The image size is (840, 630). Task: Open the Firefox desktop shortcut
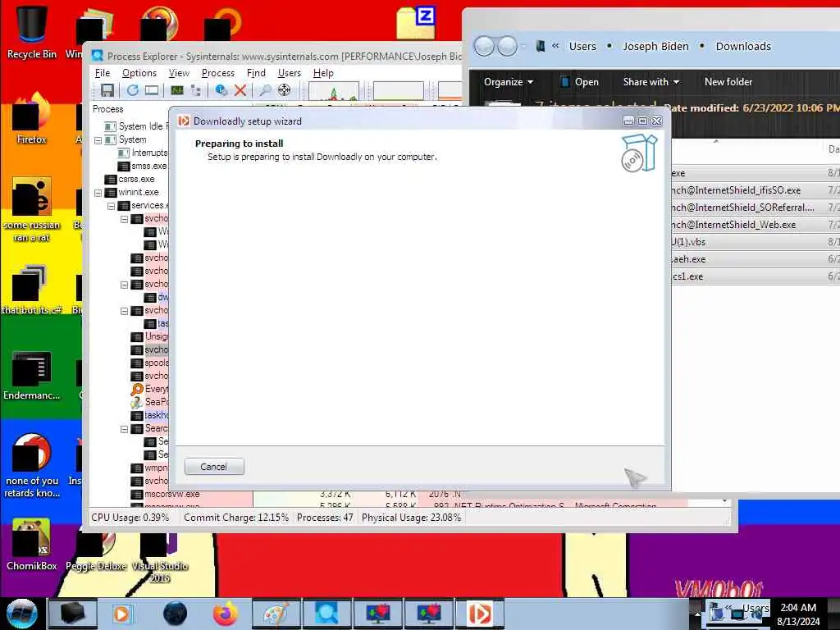pos(32,119)
